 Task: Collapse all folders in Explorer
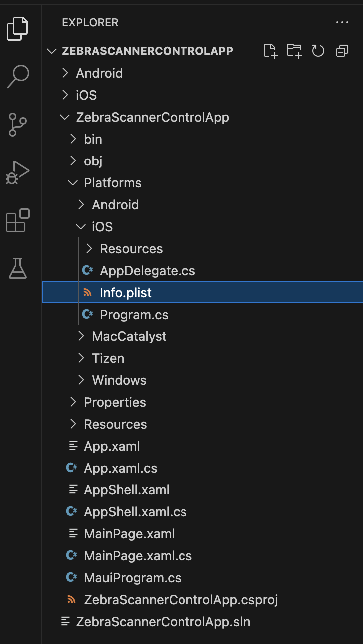pos(342,51)
